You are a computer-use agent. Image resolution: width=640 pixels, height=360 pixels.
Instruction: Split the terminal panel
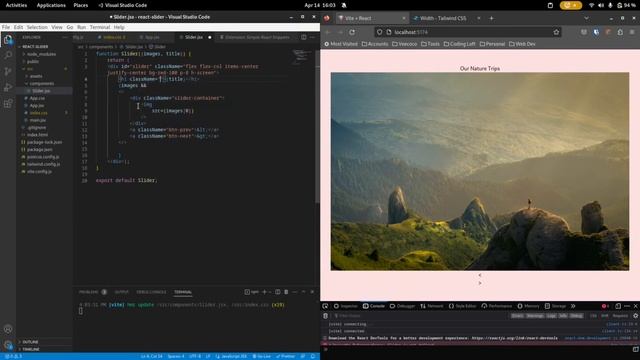coord(278,292)
